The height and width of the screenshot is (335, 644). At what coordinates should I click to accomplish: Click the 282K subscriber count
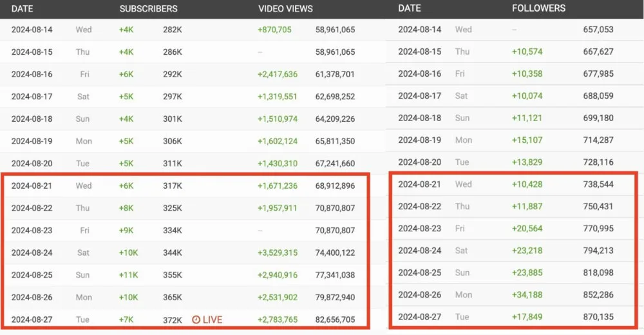(173, 30)
